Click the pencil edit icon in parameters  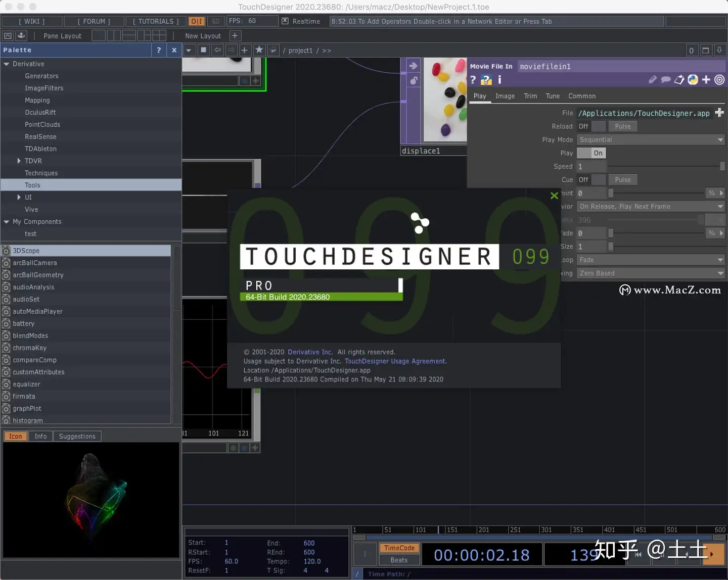tap(653, 79)
